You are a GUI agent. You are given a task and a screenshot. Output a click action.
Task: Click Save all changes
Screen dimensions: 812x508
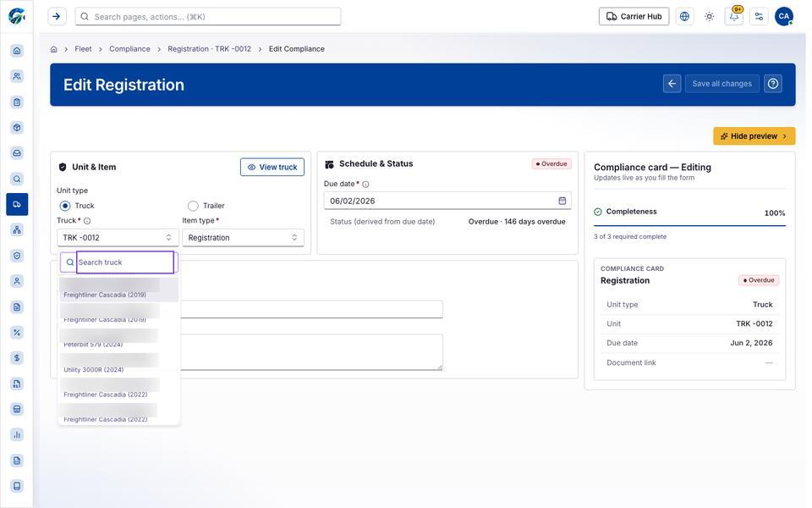click(x=721, y=84)
